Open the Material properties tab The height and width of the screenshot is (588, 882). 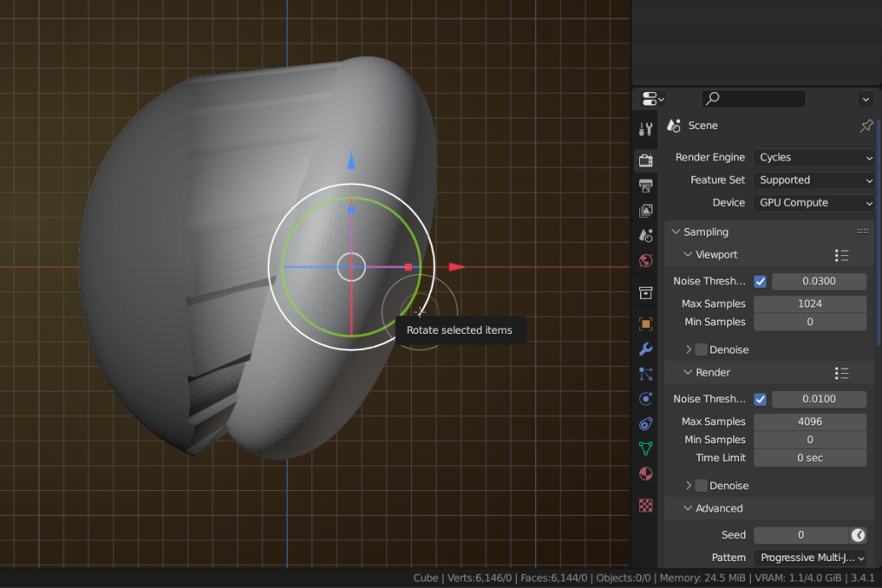pyautogui.click(x=646, y=474)
